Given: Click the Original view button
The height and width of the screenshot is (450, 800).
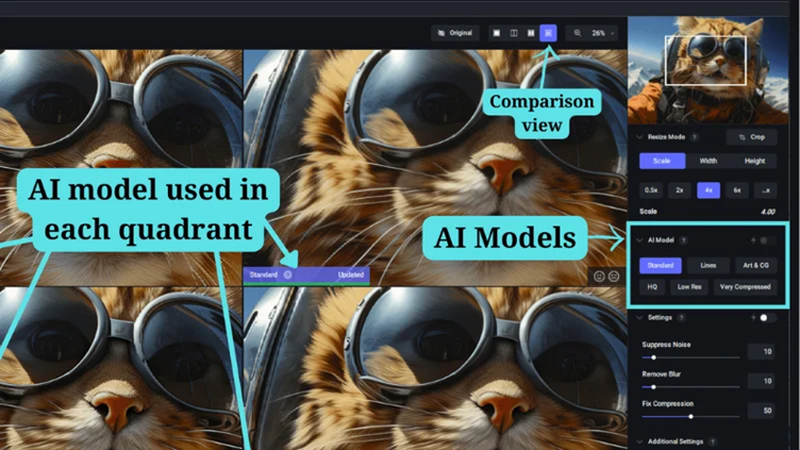Looking at the screenshot, I should 455,33.
